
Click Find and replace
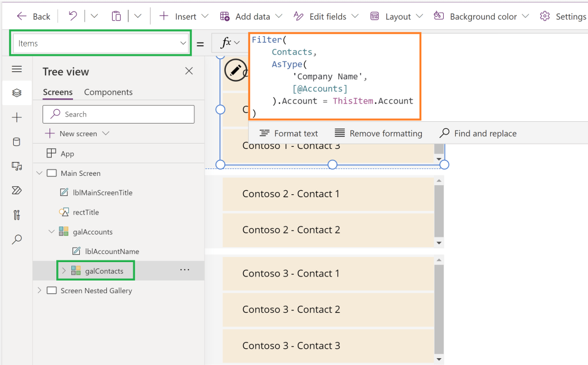(x=478, y=133)
